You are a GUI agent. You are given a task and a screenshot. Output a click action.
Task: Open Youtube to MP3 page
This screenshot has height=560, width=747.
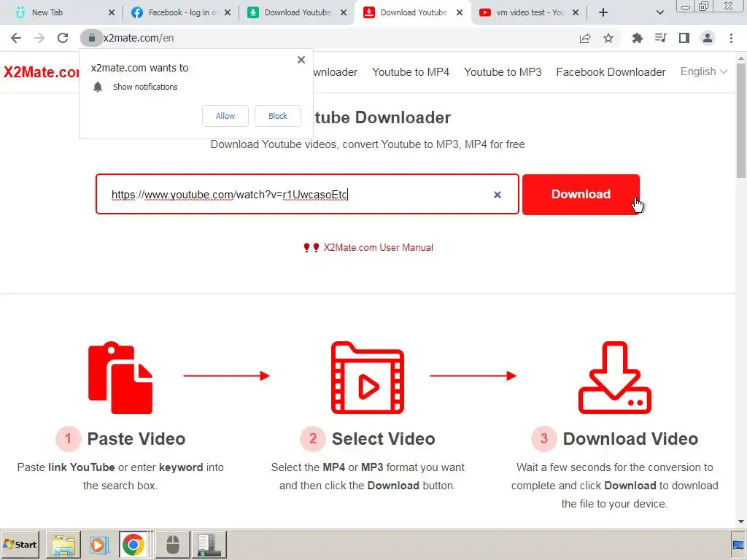(x=503, y=72)
